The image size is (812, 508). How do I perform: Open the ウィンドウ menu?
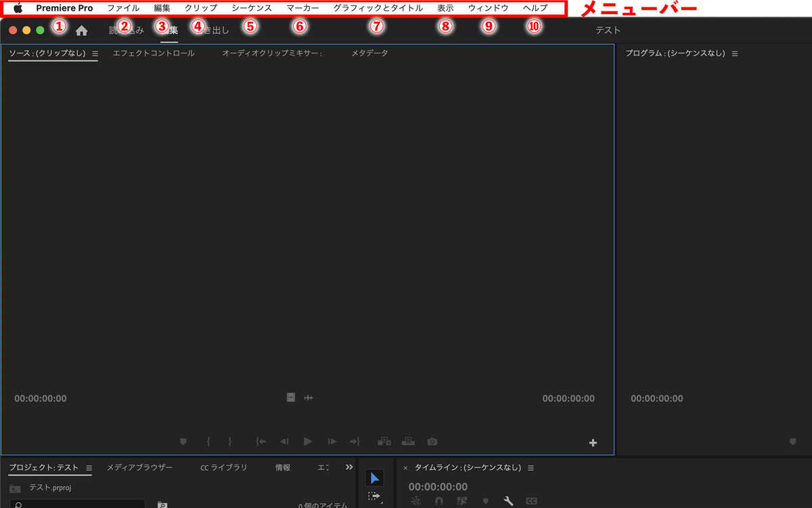pyautogui.click(x=489, y=8)
